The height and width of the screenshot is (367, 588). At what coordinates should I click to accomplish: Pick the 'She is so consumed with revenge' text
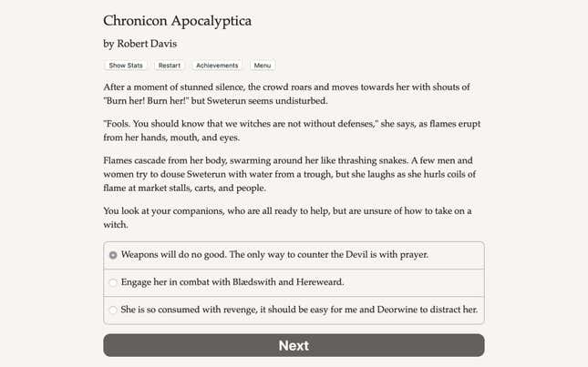pos(299,310)
